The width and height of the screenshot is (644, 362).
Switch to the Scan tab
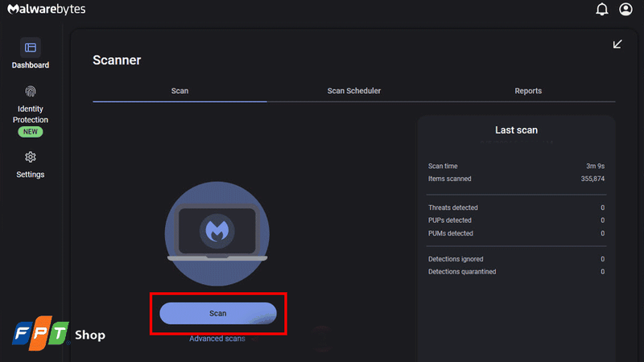point(180,91)
